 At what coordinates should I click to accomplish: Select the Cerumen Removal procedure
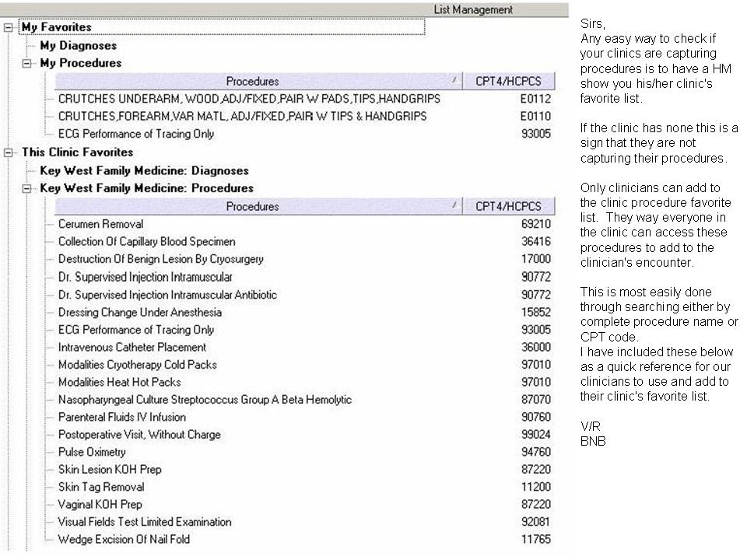tap(100, 224)
